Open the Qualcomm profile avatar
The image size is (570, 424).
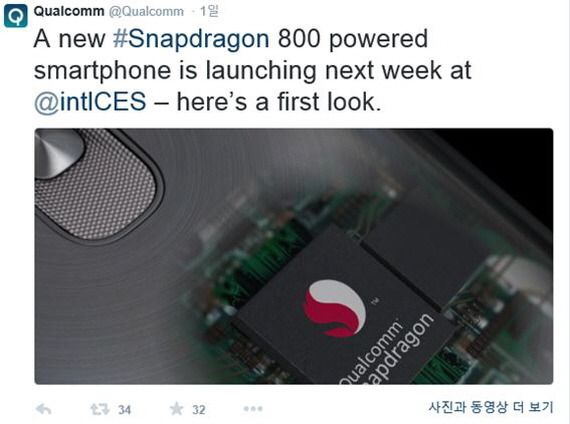coord(15,16)
